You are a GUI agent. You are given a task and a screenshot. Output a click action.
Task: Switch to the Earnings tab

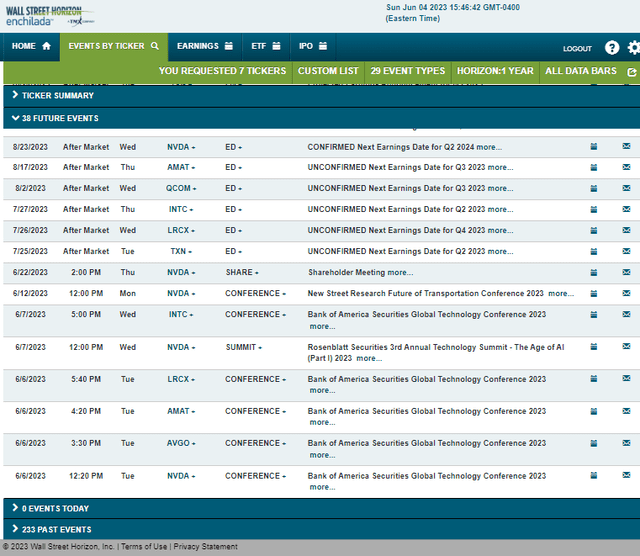[204, 46]
